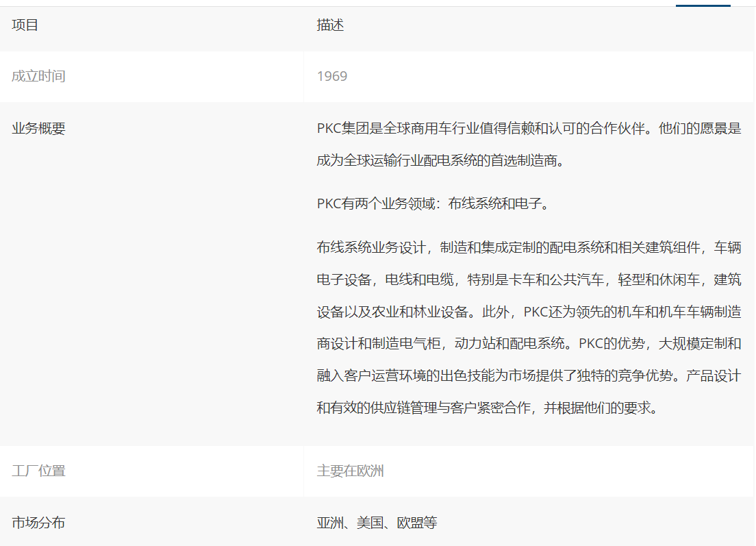
Task: Click the 主要在欧洲 factory location value
Action: 351,471
